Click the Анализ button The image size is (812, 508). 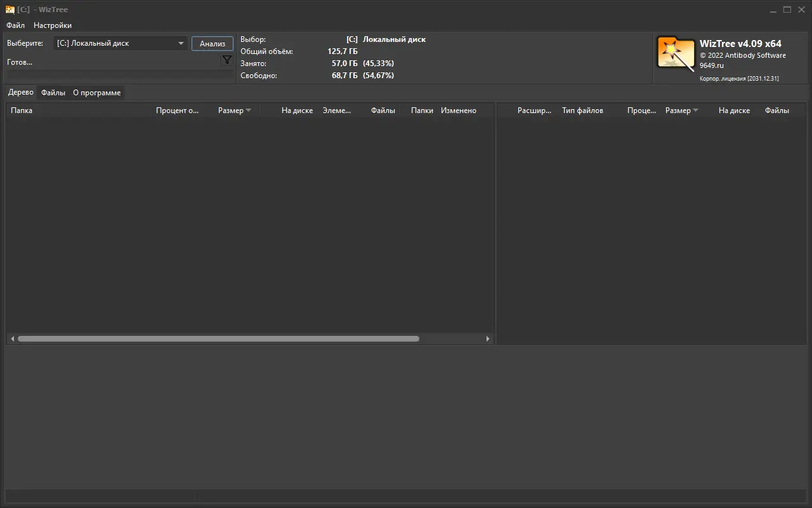click(x=213, y=44)
